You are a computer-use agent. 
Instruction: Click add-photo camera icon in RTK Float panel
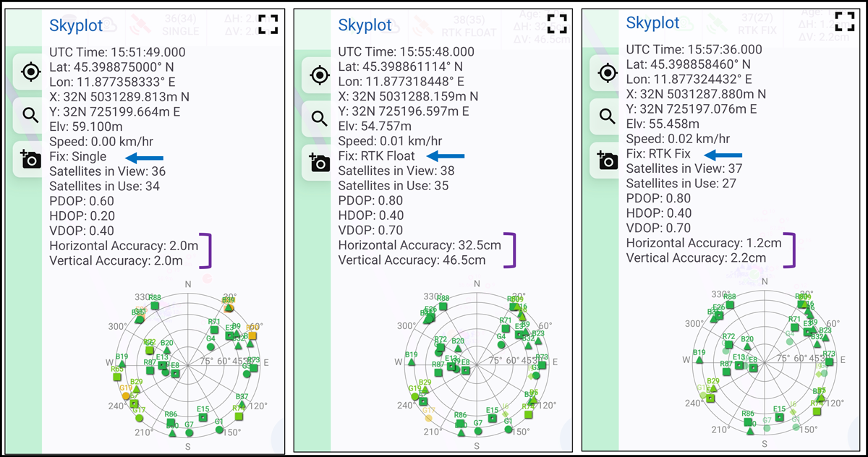[320, 163]
